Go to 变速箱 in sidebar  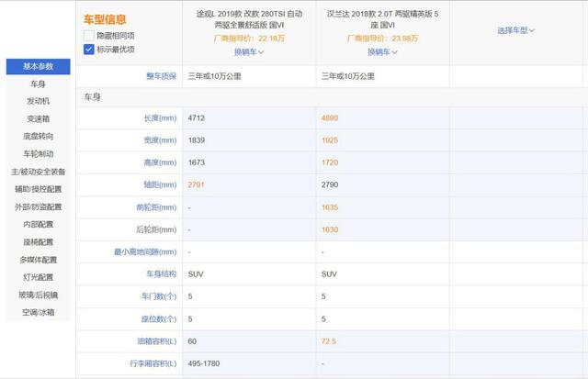(x=39, y=118)
